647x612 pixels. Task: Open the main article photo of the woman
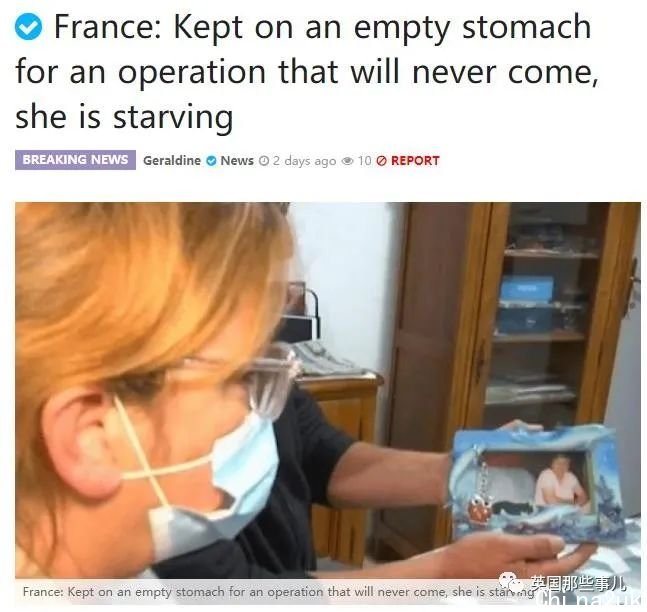[328, 390]
